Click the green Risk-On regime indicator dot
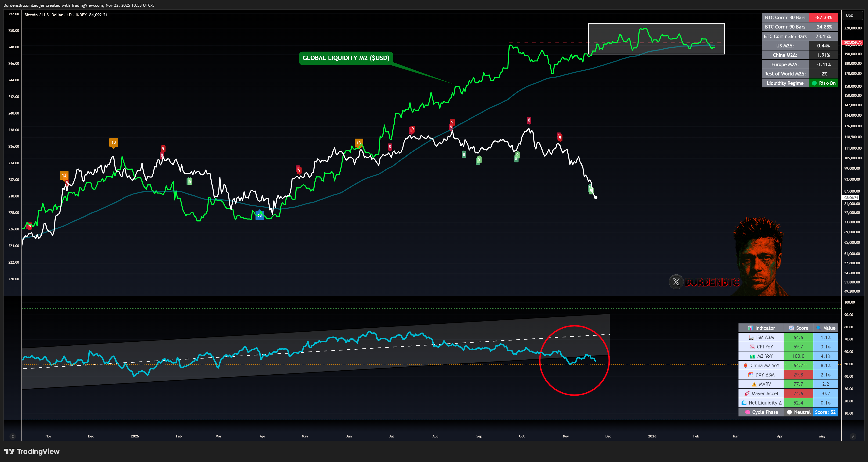This screenshot has width=868, height=462. coord(814,83)
